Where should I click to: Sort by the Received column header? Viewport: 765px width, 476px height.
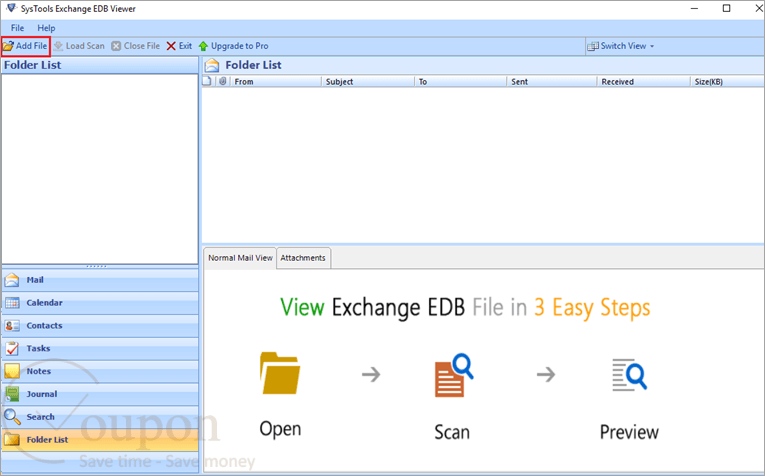644,81
